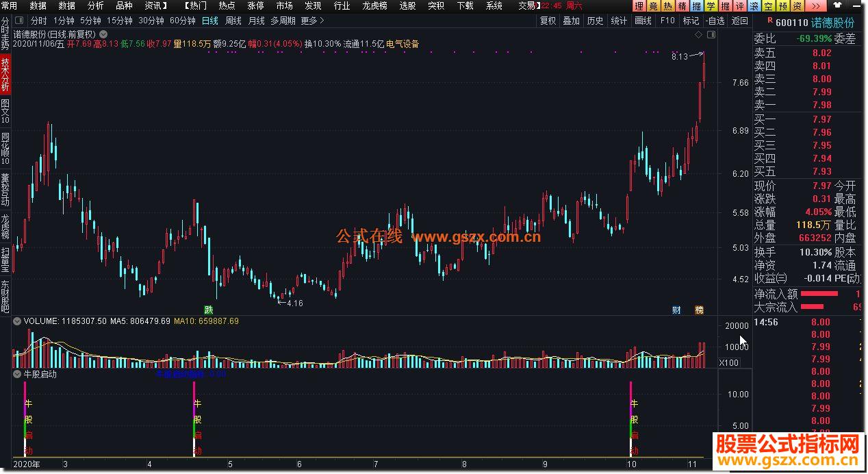
Task: Expand the 诺德股份 main chart indicator dropdown
Action: point(103,34)
